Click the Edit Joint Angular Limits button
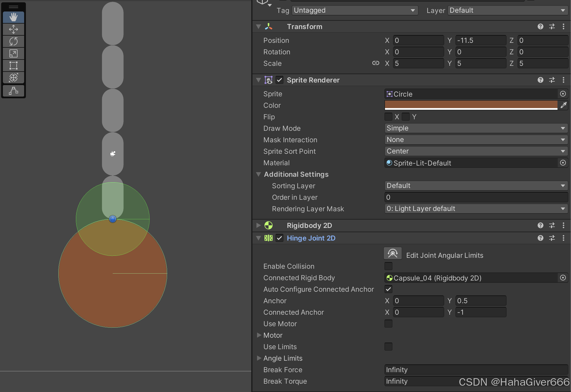The image size is (571, 392). point(392,253)
